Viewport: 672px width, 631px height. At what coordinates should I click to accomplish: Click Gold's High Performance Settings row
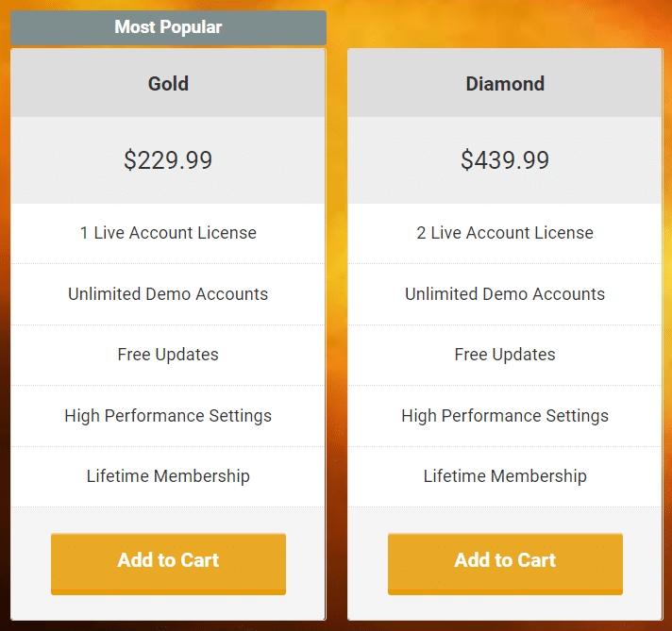pyautogui.click(x=168, y=416)
